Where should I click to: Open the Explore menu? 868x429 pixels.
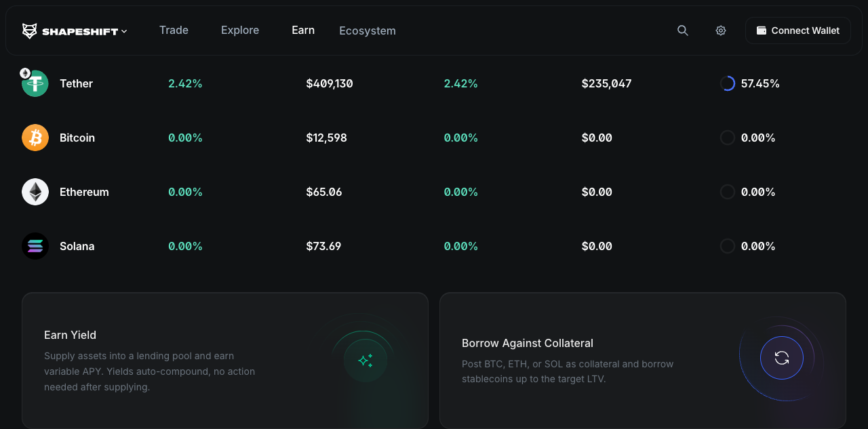click(240, 30)
